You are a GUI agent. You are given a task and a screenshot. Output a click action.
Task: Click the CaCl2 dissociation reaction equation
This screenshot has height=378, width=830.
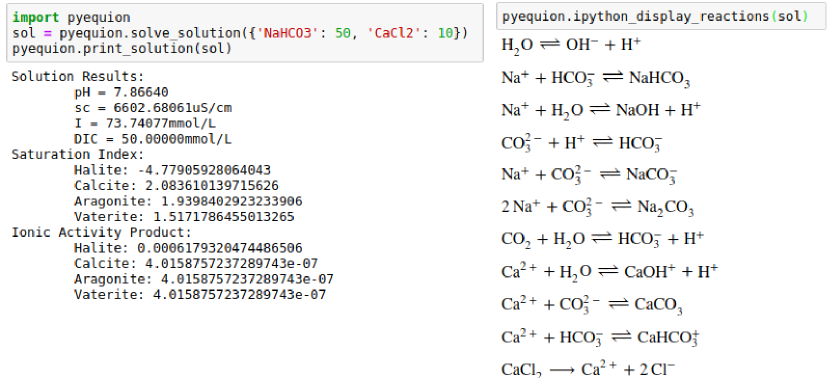point(588,369)
